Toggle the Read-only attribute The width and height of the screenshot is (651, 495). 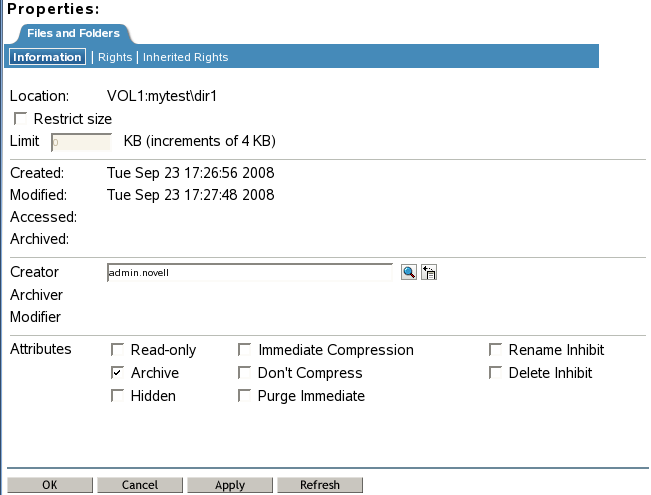(x=118, y=350)
